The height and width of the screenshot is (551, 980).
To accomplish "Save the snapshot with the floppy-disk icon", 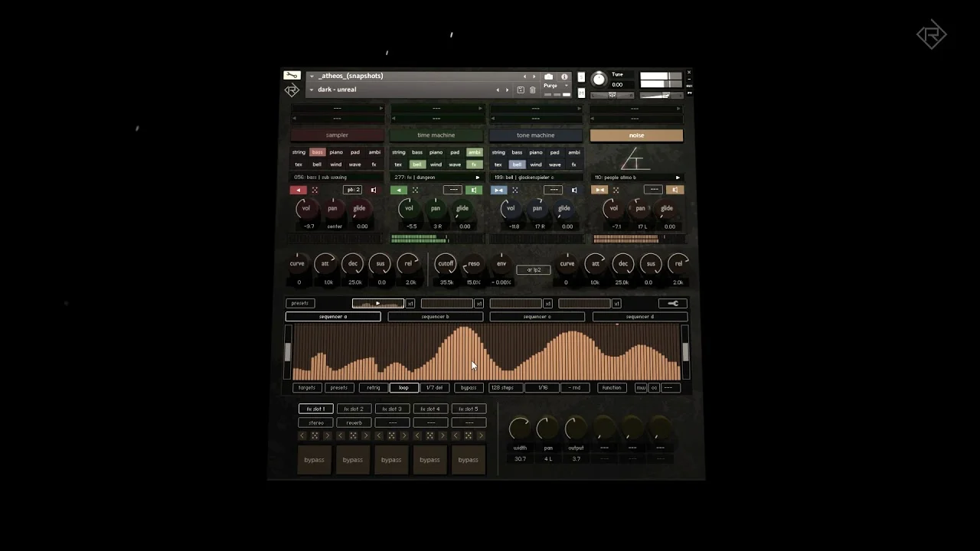I will pyautogui.click(x=521, y=90).
